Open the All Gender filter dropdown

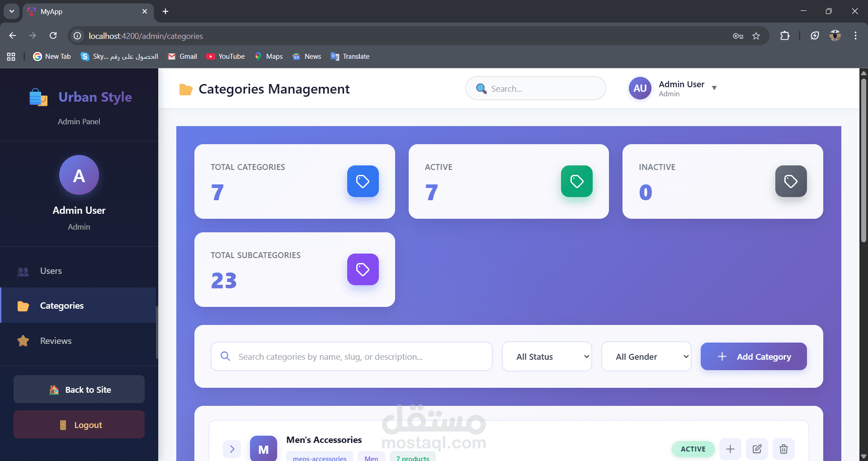(646, 357)
